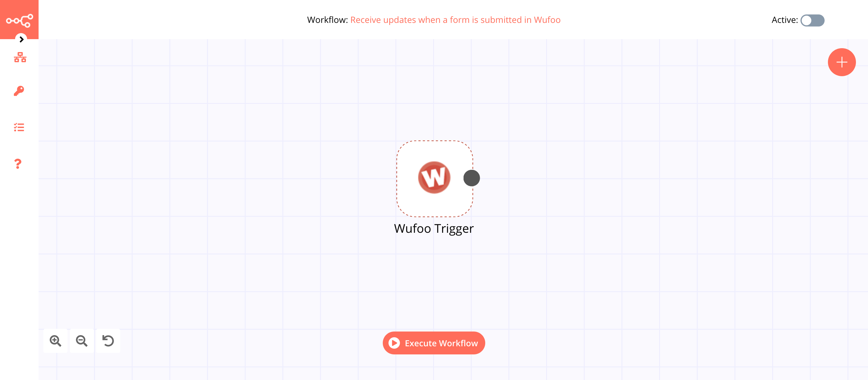Viewport: 868px width, 380px height.
Task: Click the Wufoo Trigger node icon
Action: [435, 178]
